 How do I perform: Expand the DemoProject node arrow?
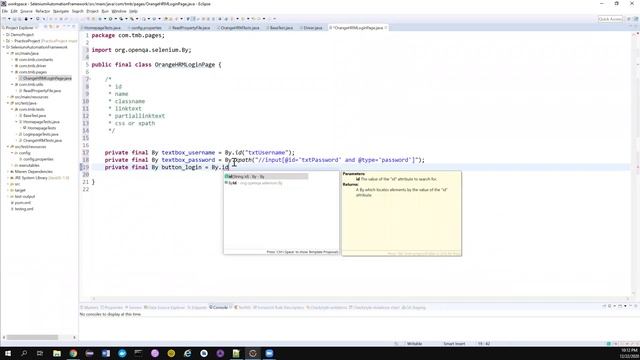4,35
